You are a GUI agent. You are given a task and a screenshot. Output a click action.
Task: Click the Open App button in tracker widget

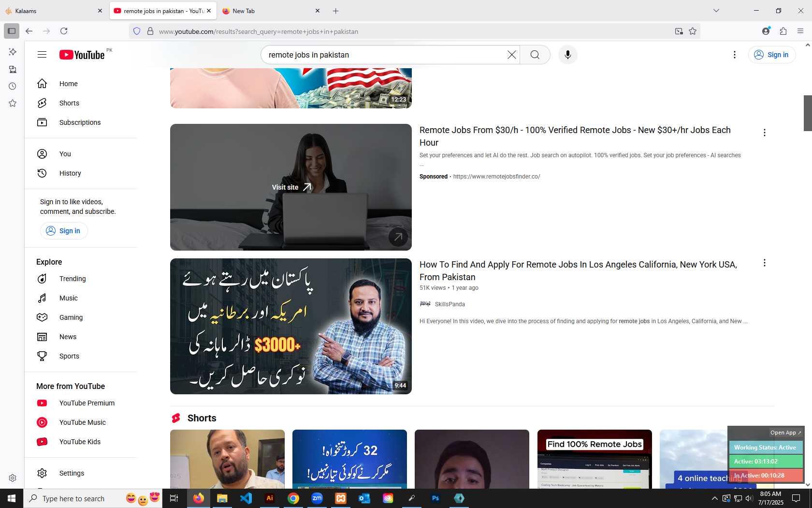point(785,433)
